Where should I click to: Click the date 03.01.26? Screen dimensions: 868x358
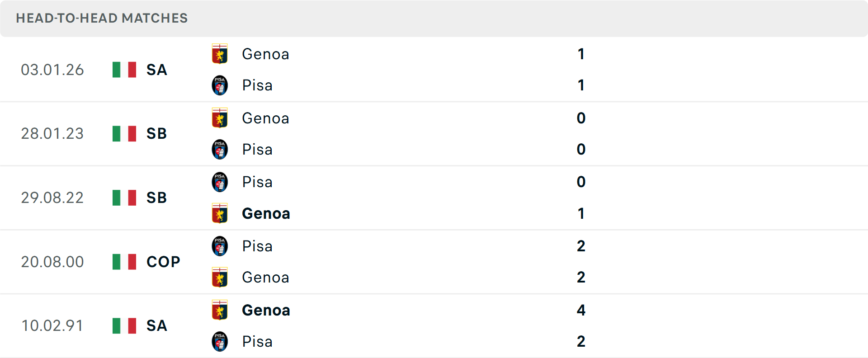click(x=52, y=70)
